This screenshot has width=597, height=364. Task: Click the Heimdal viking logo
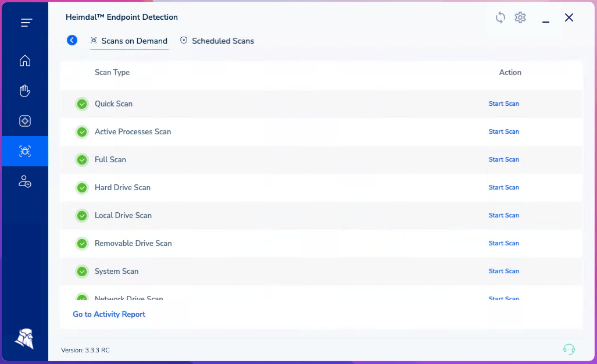[24, 338]
